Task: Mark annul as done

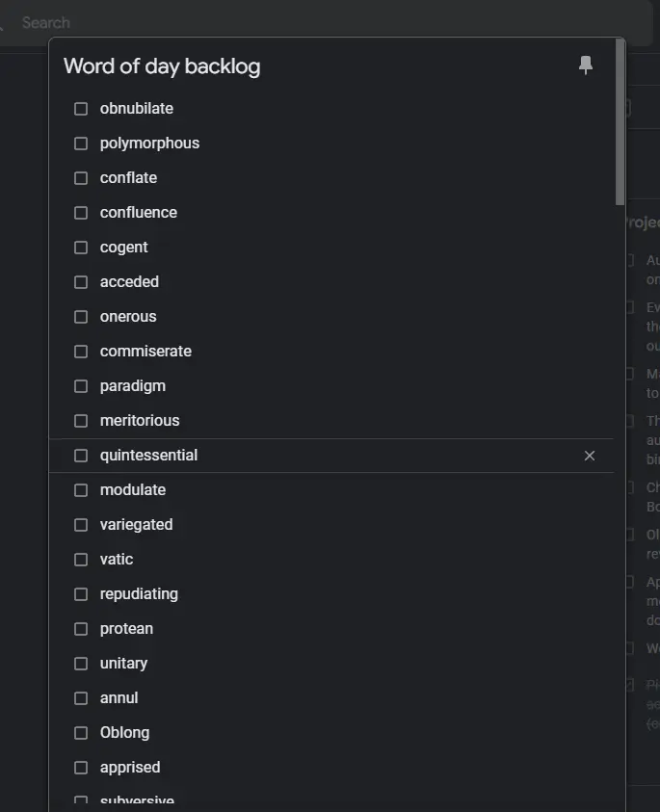Action: 81,698
